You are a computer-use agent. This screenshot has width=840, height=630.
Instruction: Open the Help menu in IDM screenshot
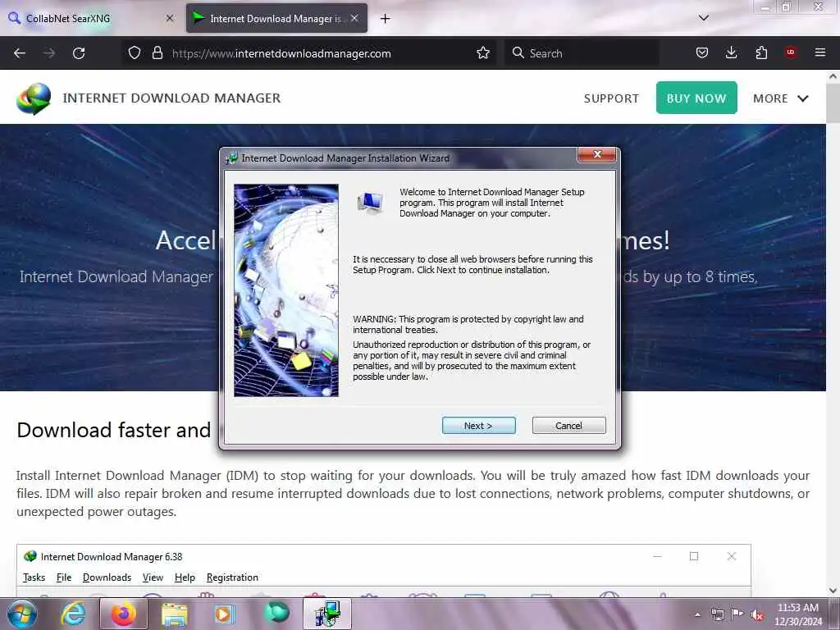pos(185,577)
